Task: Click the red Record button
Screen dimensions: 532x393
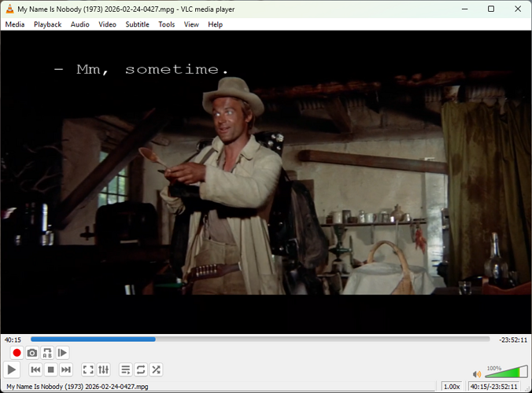Action: pyautogui.click(x=17, y=353)
